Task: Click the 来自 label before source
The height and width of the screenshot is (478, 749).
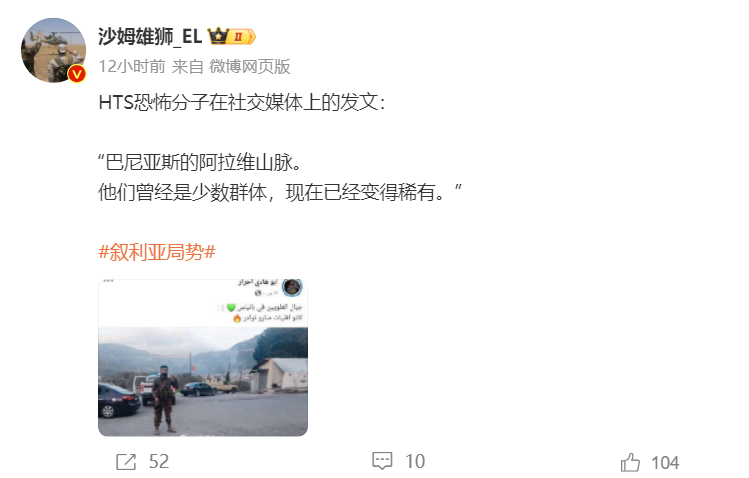Action: pos(187,66)
